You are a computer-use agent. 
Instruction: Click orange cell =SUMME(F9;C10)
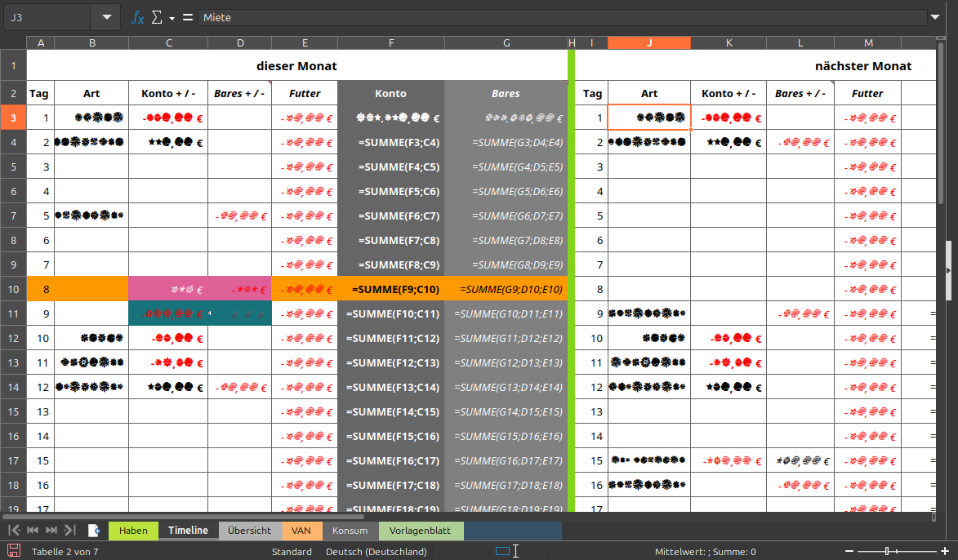(x=391, y=289)
